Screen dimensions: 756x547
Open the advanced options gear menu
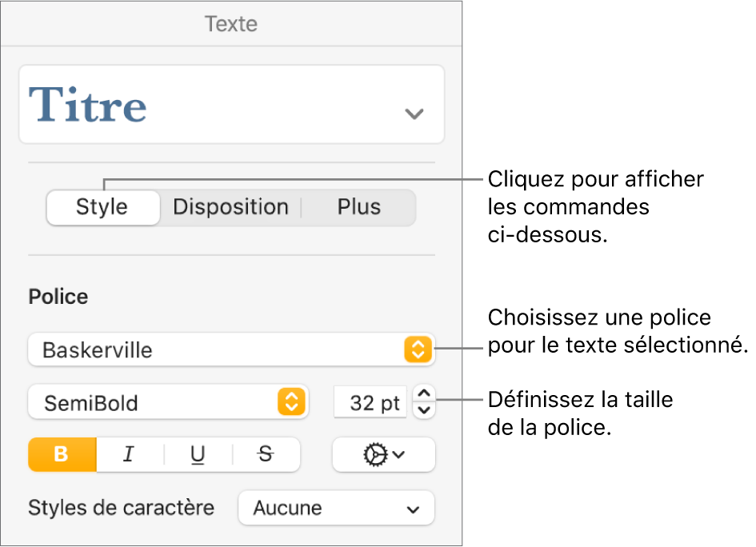[x=384, y=454]
